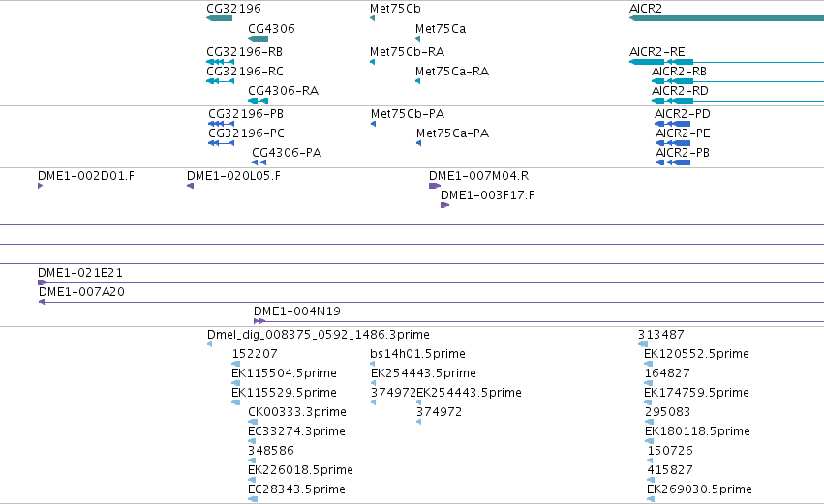Screen dimensions: 824x504
Task: Click the Dmel_dig_008375_0592_1486.3prime EST label
Action: [319, 335]
